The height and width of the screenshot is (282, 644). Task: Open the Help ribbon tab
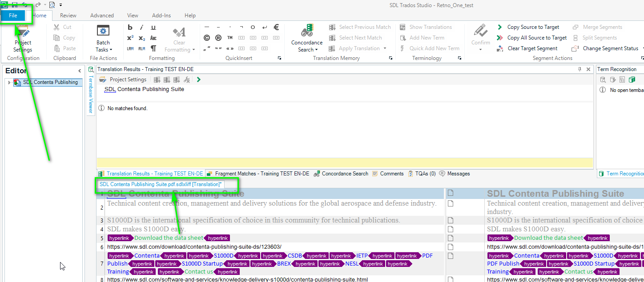tap(190, 16)
